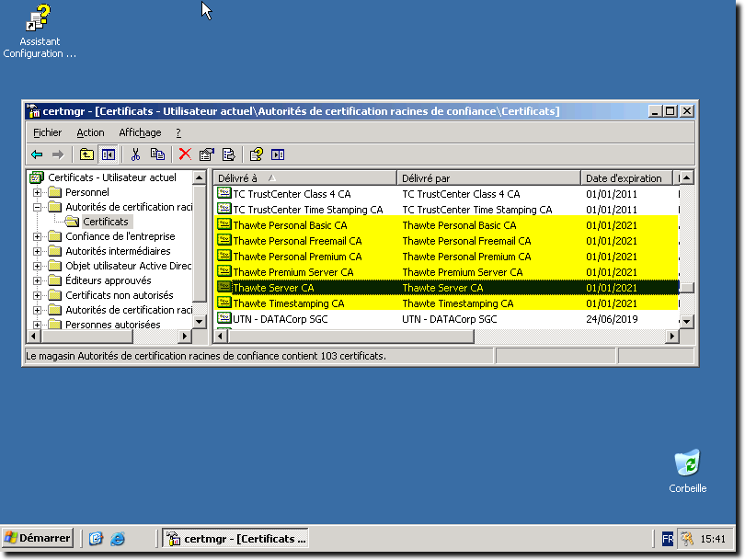Open the Assistant Configuration desktop shortcut

tap(40, 31)
